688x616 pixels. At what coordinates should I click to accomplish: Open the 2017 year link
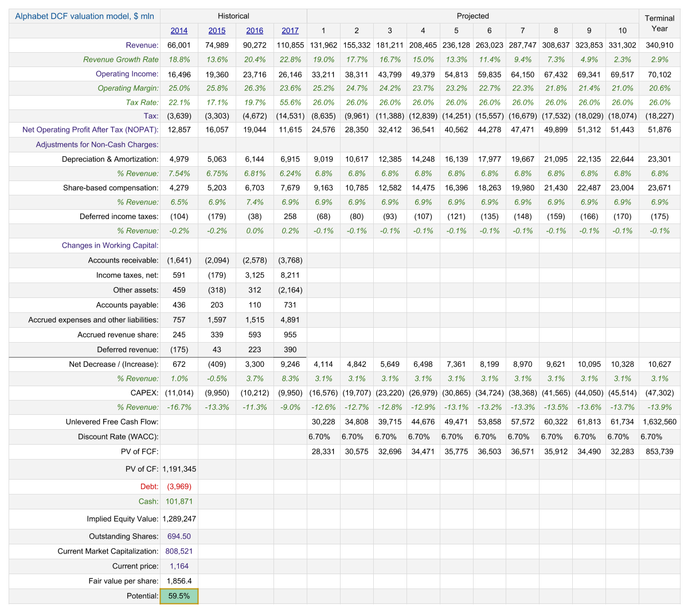point(290,30)
